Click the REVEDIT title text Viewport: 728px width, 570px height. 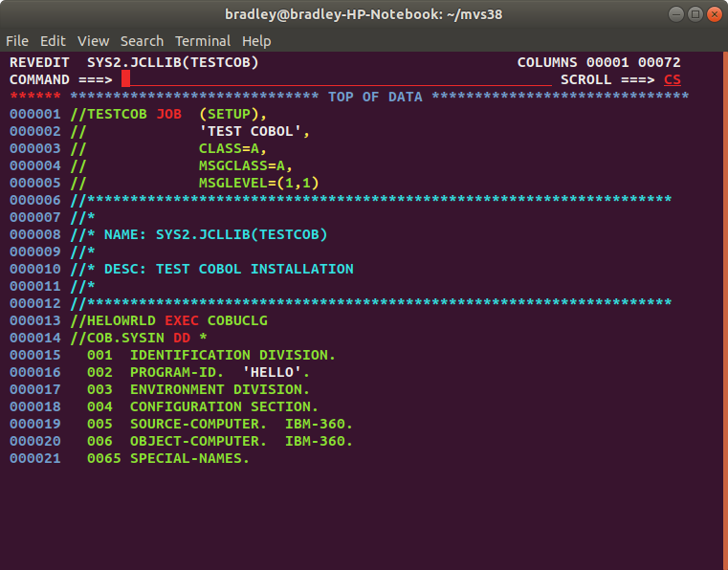[39, 62]
